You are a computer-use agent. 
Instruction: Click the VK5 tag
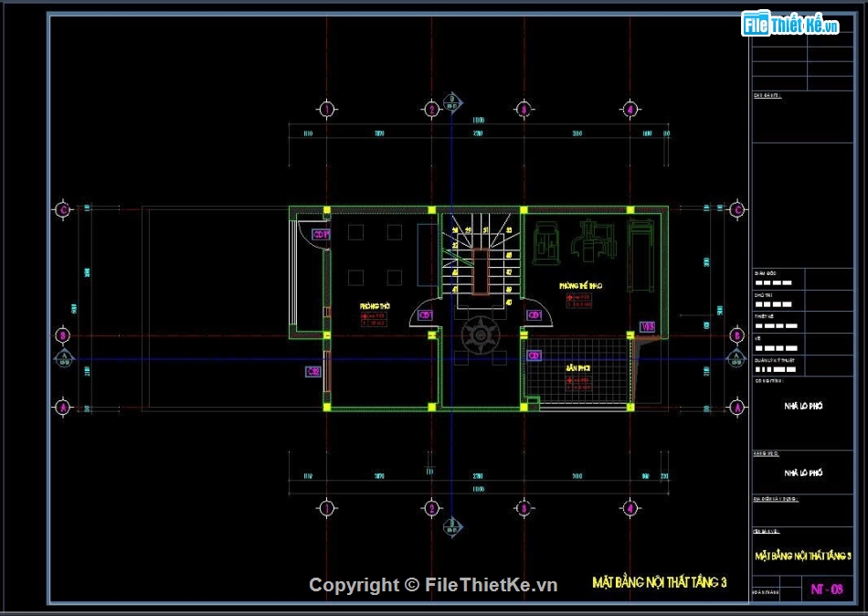coord(647,326)
